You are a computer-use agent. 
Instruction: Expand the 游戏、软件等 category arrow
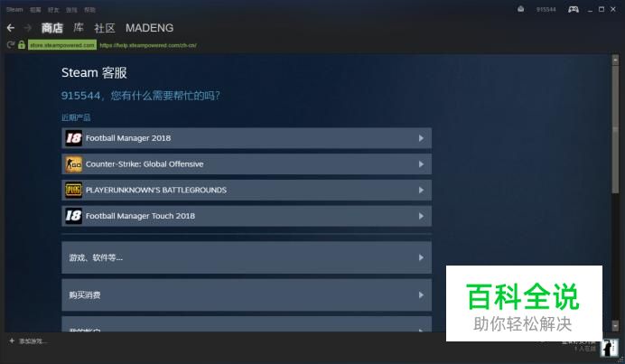[421, 257]
